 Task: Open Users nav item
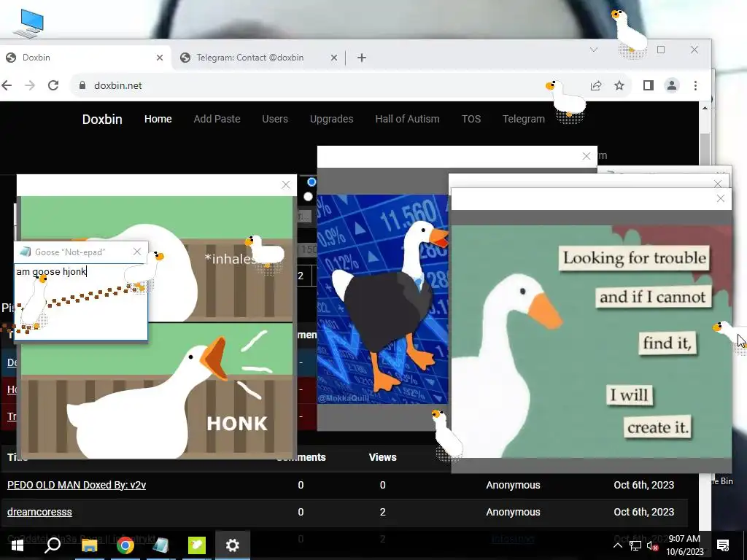tap(275, 119)
